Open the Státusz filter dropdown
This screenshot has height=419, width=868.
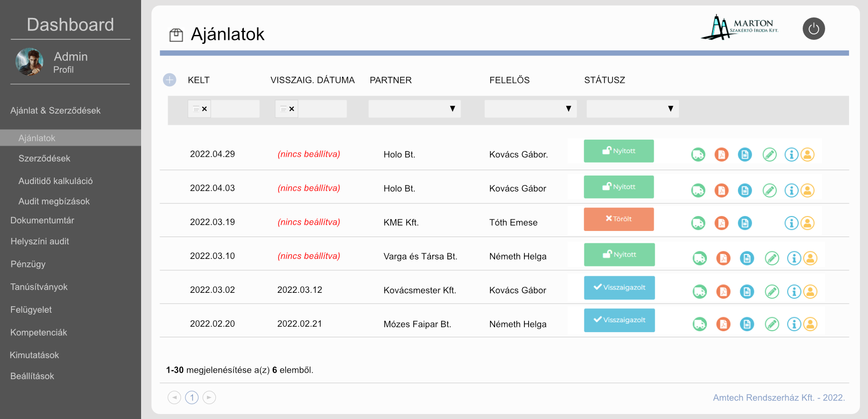tap(633, 109)
